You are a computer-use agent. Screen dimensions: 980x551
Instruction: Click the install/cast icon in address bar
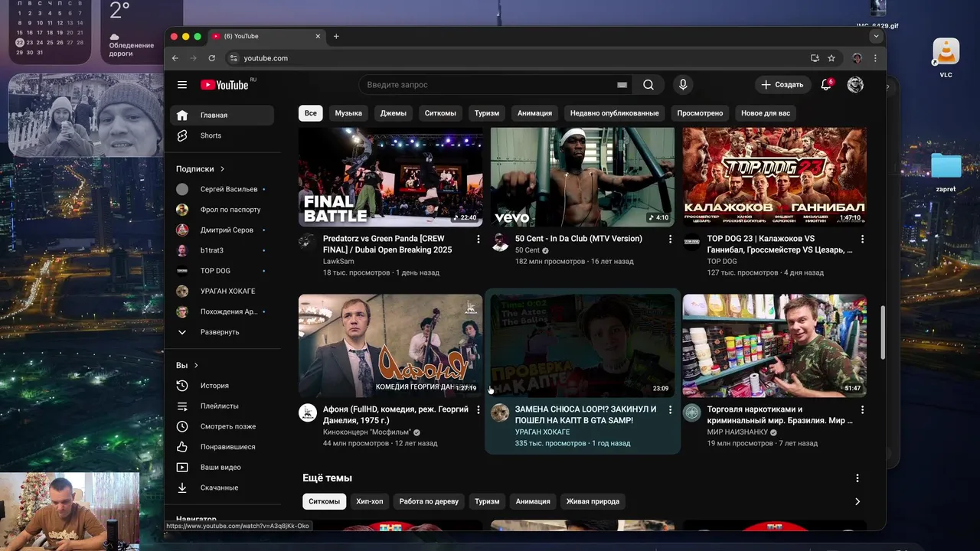[815, 58]
